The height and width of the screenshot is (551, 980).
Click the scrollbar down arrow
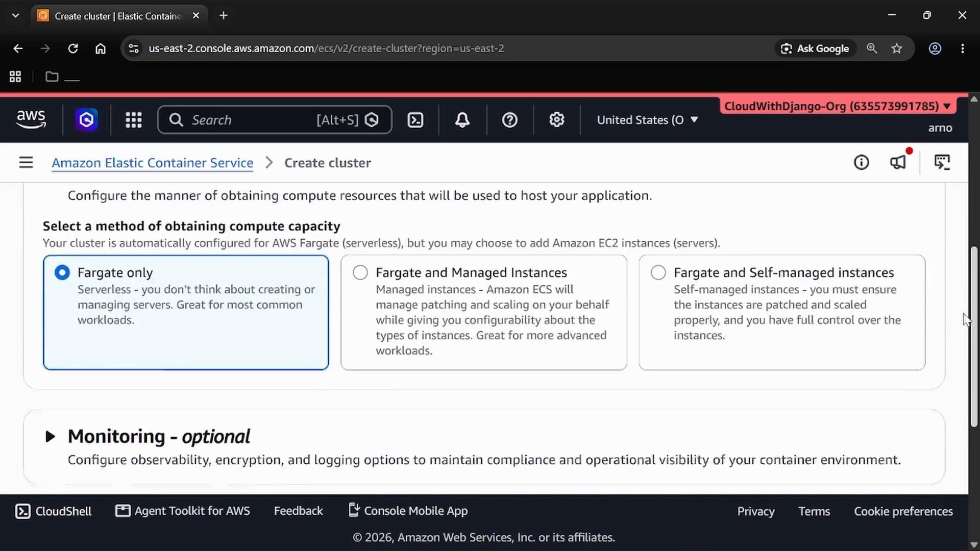click(974, 544)
